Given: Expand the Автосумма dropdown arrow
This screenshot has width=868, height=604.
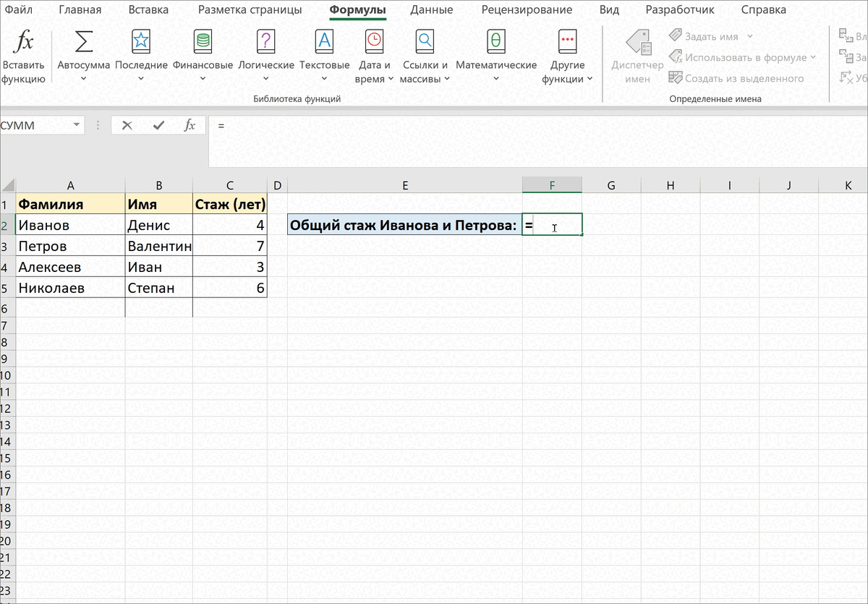Looking at the screenshot, I should click(84, 79).
